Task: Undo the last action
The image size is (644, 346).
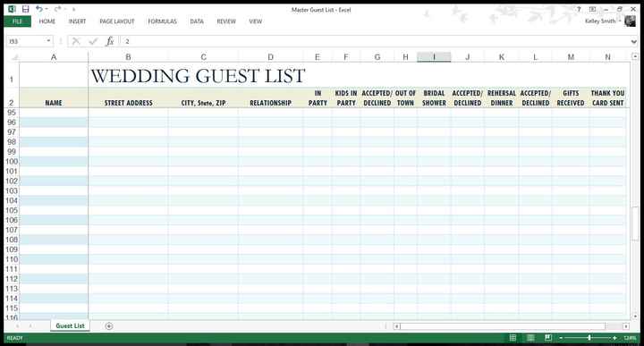Action: pos(39,9)
